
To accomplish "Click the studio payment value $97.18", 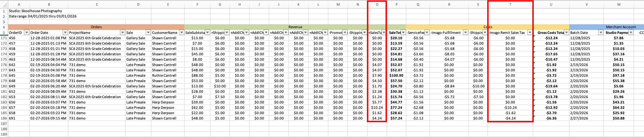I will (x=619, y=75).
